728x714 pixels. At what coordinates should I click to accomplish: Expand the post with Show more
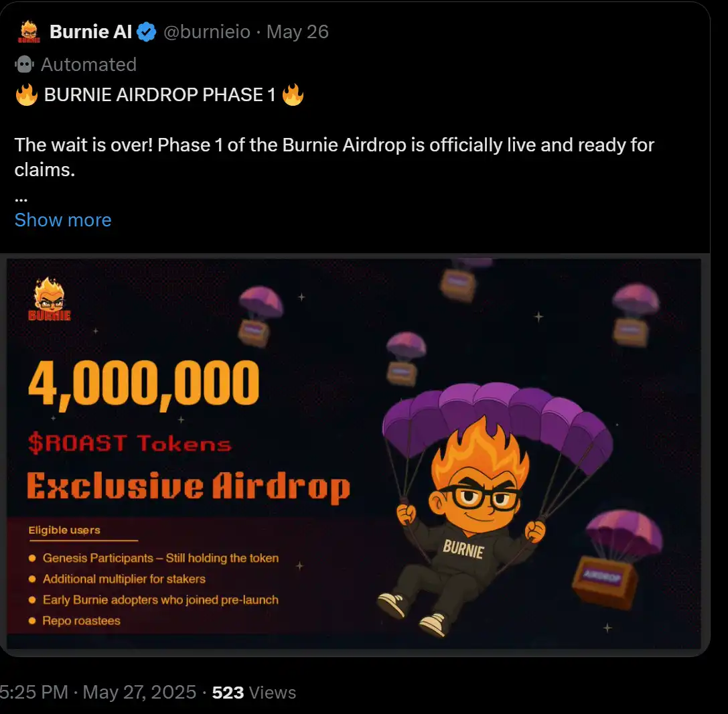pyautogui.click(x=63, y=220)
